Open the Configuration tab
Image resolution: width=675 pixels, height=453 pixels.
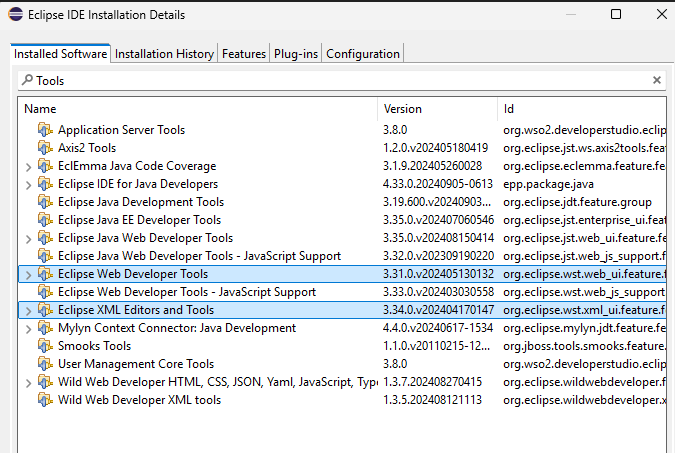click(x=363, y=54)
